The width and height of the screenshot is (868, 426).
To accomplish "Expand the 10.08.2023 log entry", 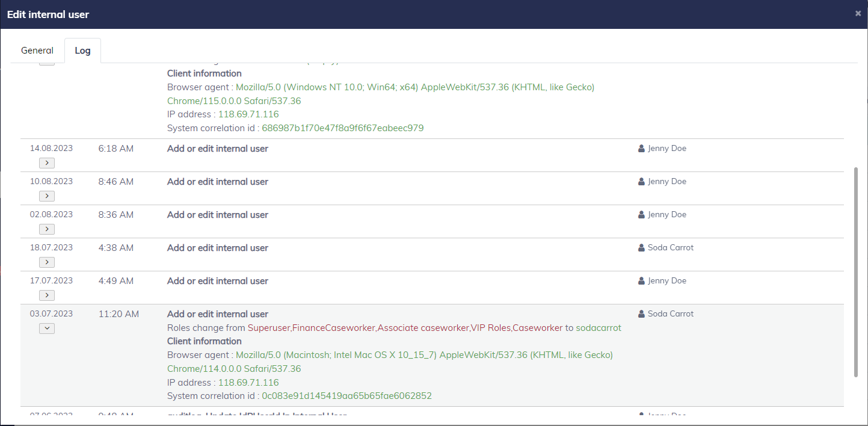I will click(46, 196).
